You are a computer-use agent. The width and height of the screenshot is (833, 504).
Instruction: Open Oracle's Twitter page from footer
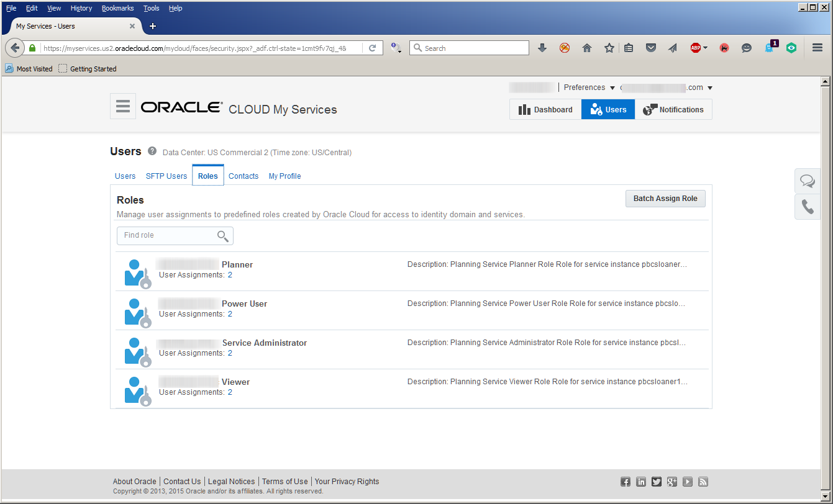pyautogui.click(x=657, y=482)
